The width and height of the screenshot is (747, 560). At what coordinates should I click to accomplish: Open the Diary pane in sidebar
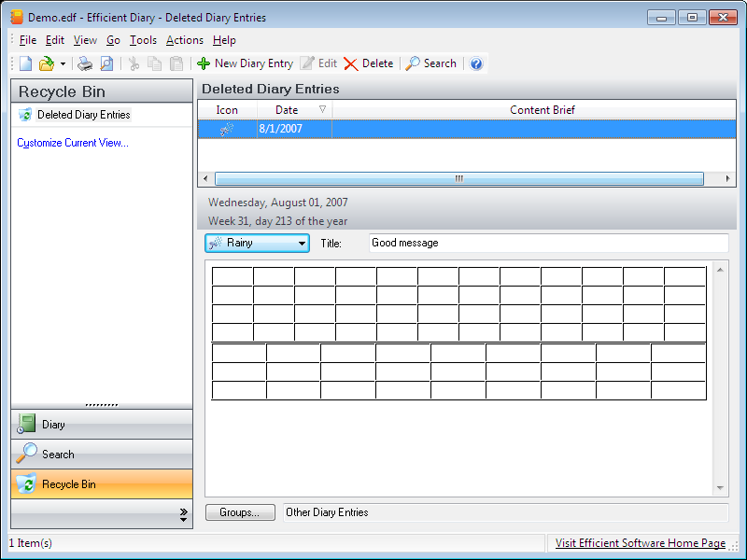[x=102, y=425]
